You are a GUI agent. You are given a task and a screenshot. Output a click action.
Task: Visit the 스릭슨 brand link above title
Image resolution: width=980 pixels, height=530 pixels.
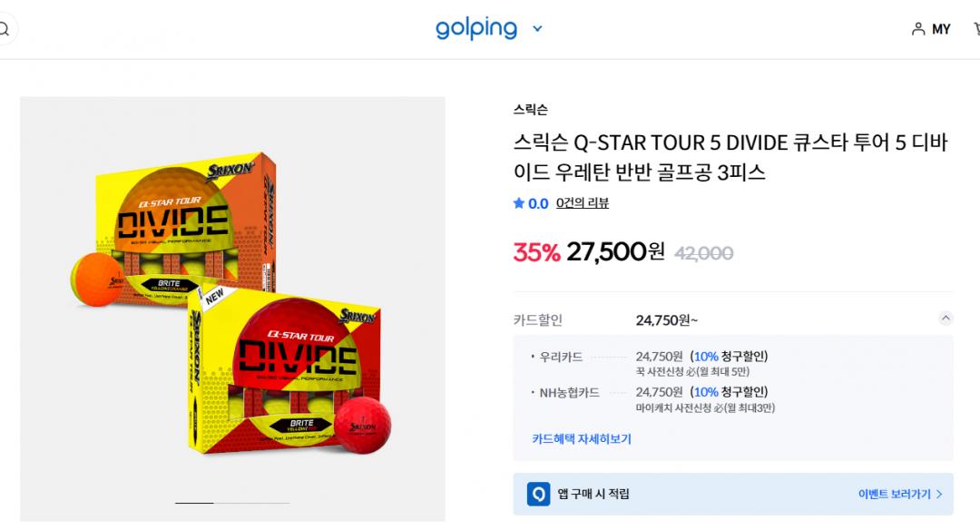pos(530,110)
